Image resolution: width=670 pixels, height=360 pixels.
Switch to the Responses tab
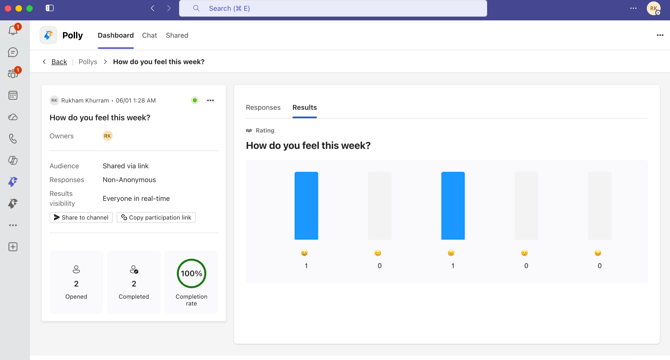263,108
